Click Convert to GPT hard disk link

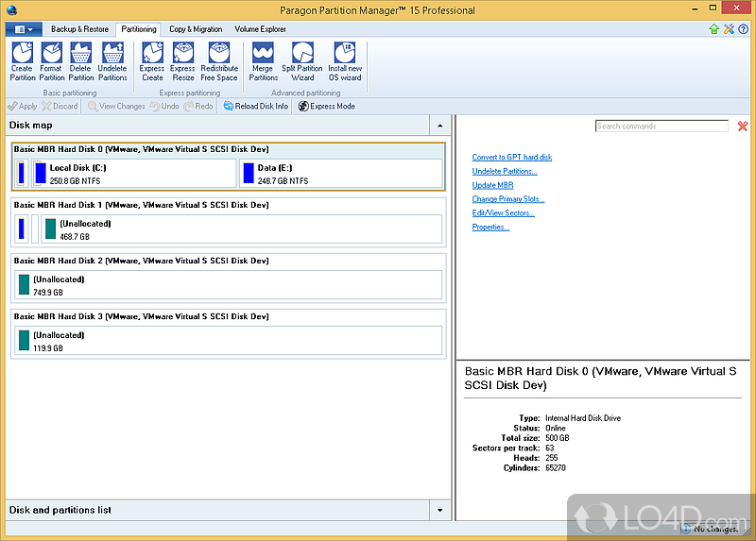point(512,157)
